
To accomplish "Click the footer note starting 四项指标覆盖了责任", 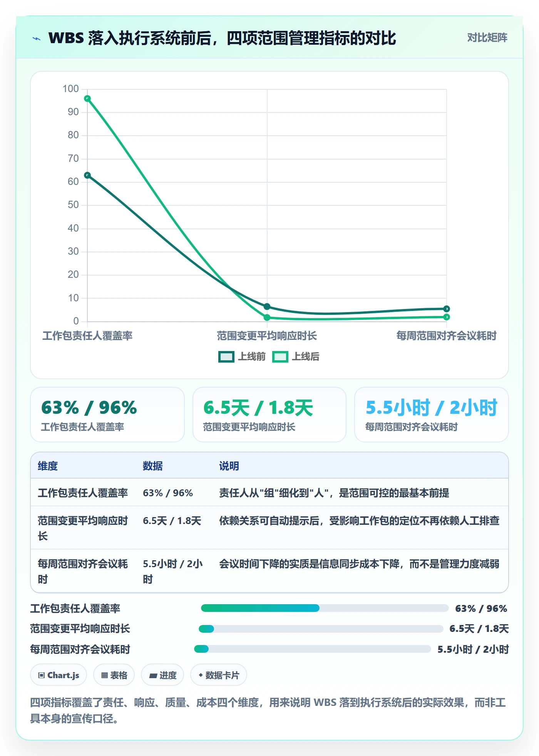I will click(268, 711).
